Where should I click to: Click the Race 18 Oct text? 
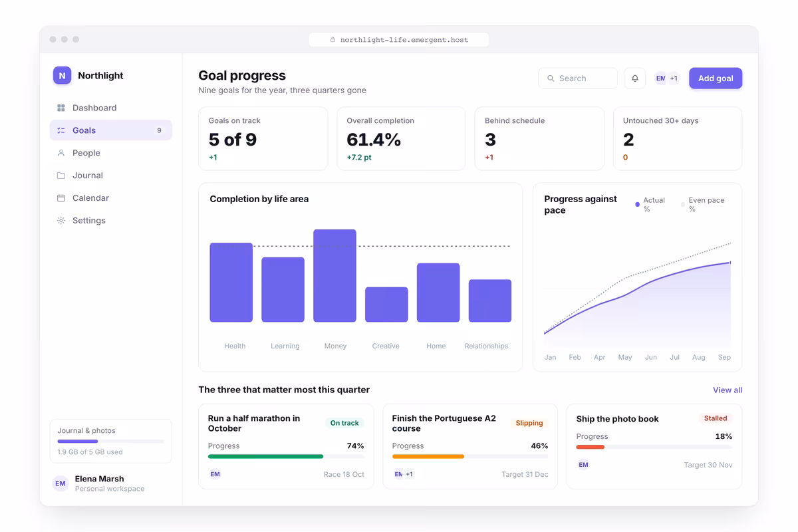tap(344, 474)
